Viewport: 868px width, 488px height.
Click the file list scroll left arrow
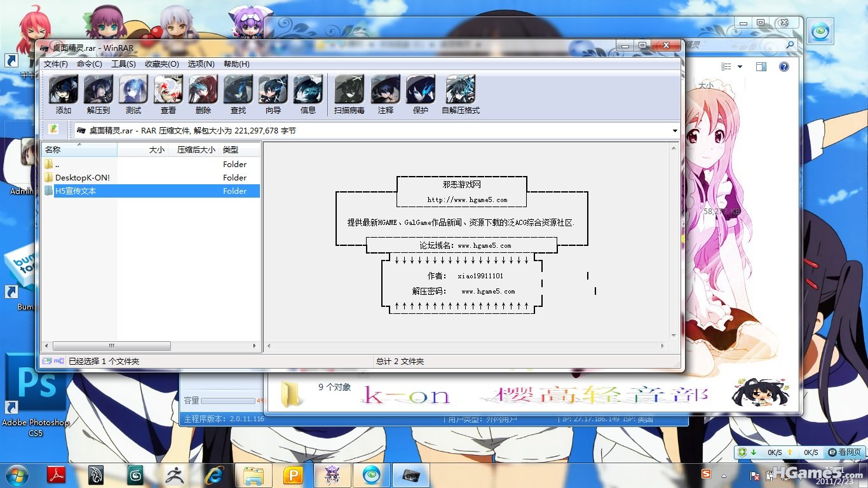tap(46, 346)
